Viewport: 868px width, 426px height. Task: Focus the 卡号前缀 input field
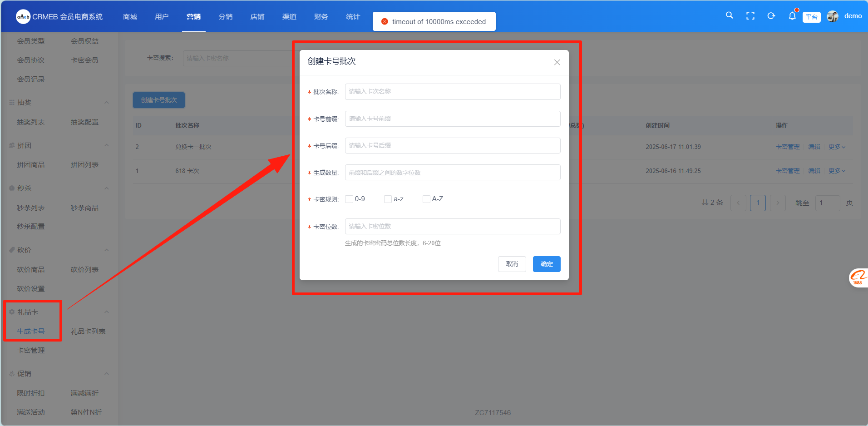(453, 119)
